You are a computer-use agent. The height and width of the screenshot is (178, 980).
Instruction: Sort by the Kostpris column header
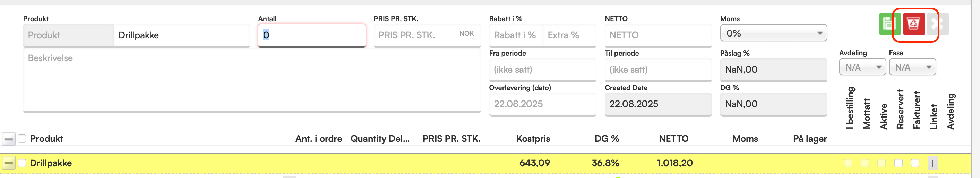click(533, 139)
